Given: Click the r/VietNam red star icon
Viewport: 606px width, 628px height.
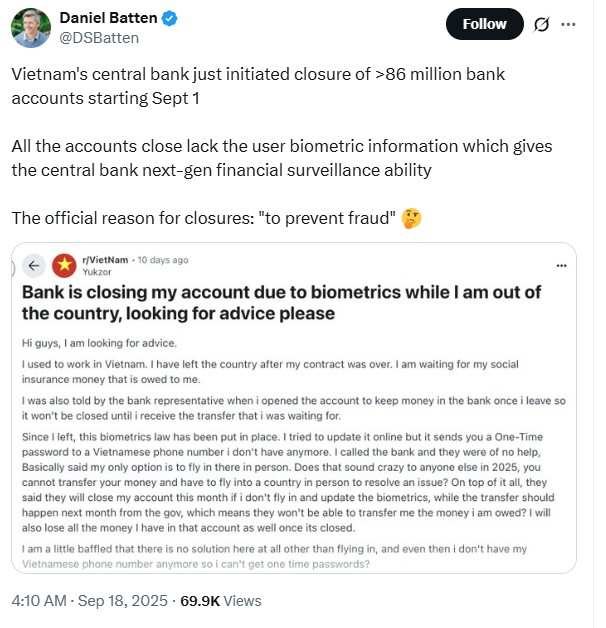Looking at the screenshot, I should 64,266.
